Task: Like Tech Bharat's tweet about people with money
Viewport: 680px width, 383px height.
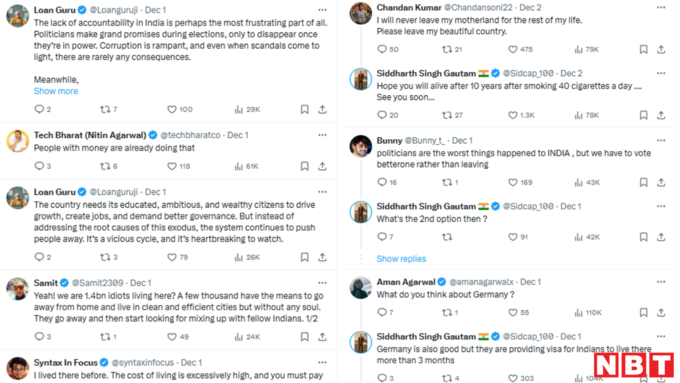Action: [172, 166]
